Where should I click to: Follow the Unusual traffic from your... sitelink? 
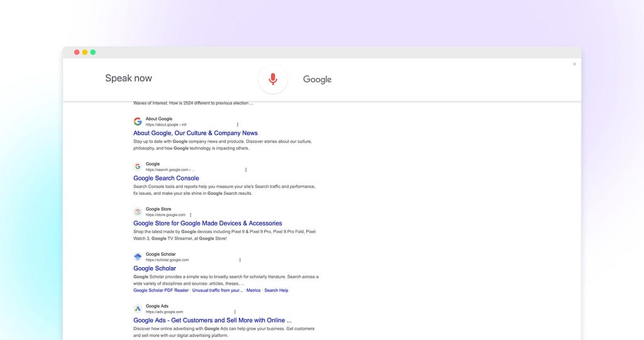click(x=217, y=290)
